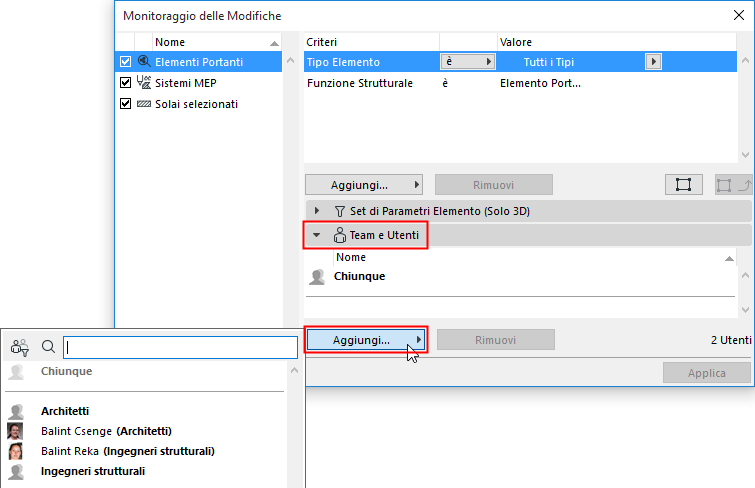Click the Team e Utenti person icon

(x=339, y=235)
